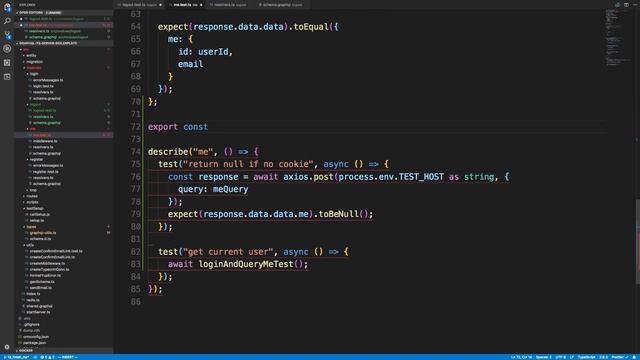Open createTypeormConn.ts file
Viewport: 640px width, 360px height.
tap(49, 269)
